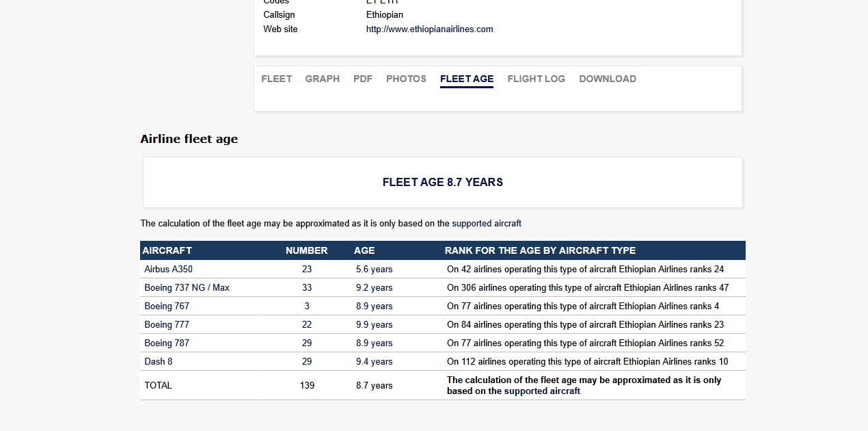Open the ethiopianairlines.com website link
Viewport: 868px width, 431px height.
pos(429,29)
